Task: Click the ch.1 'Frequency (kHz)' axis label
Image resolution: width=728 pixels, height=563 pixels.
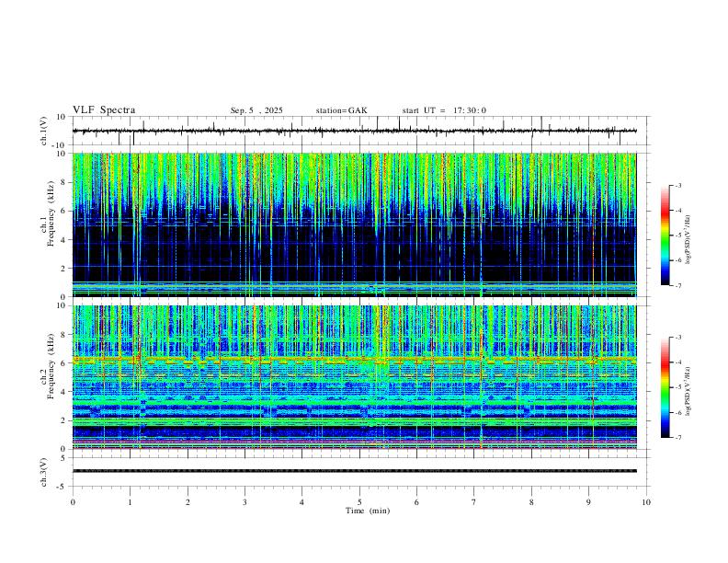Action: 51,215
